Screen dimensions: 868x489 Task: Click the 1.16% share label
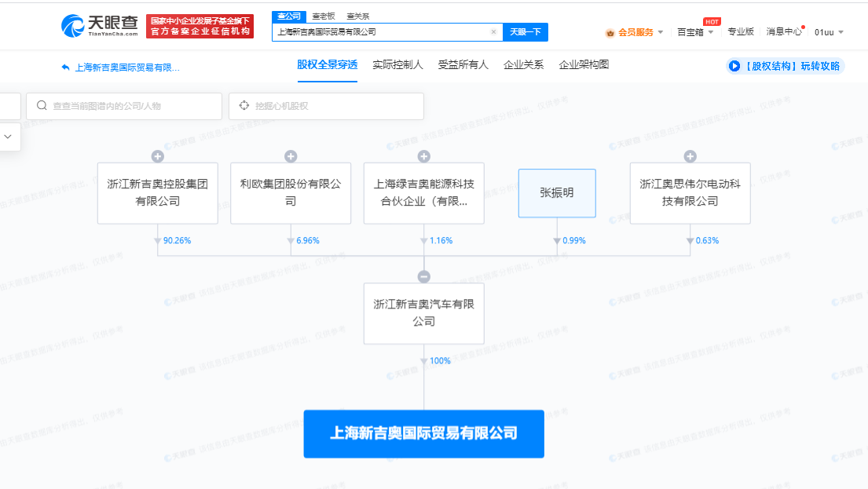[441, 241]
